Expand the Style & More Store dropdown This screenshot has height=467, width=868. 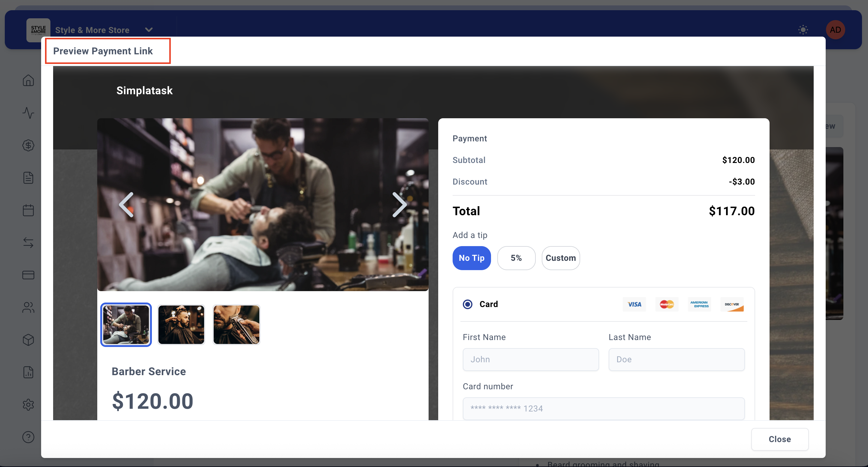(149, 30)
